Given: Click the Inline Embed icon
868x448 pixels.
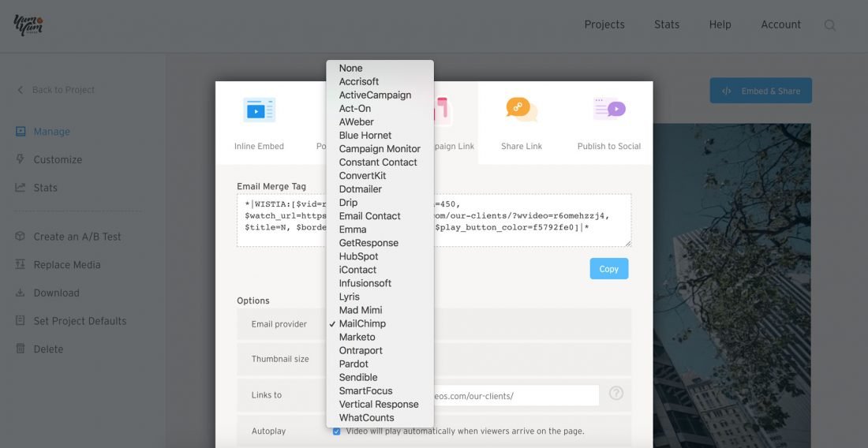Looking at the screenshot, I should coord(259,110).
